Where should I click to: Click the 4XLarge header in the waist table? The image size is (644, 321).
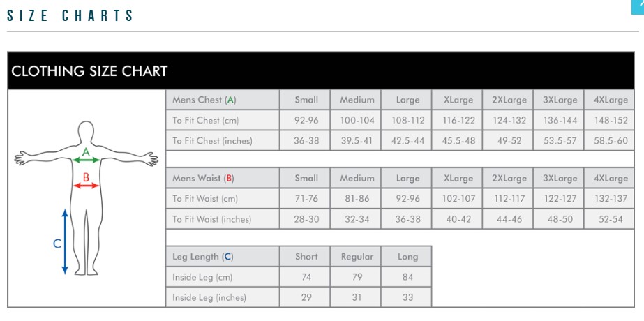coord(611,178)
